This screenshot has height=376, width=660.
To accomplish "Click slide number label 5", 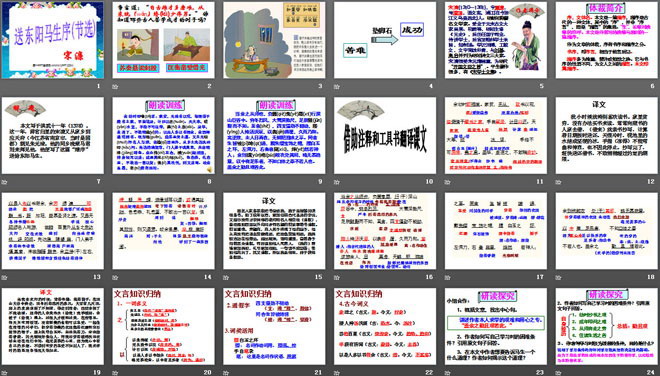I will pyautogui.click(x=542, y=86).
